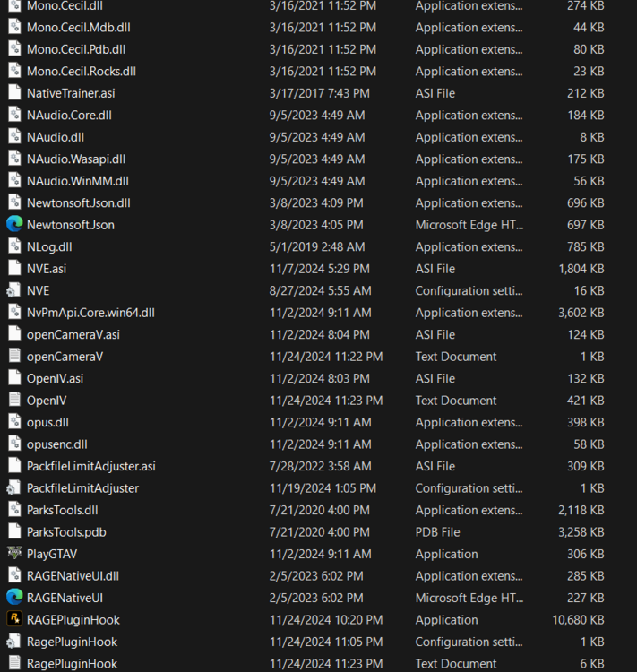
Task: Click the OpenIV text document icon
Action: coord(14,401)
